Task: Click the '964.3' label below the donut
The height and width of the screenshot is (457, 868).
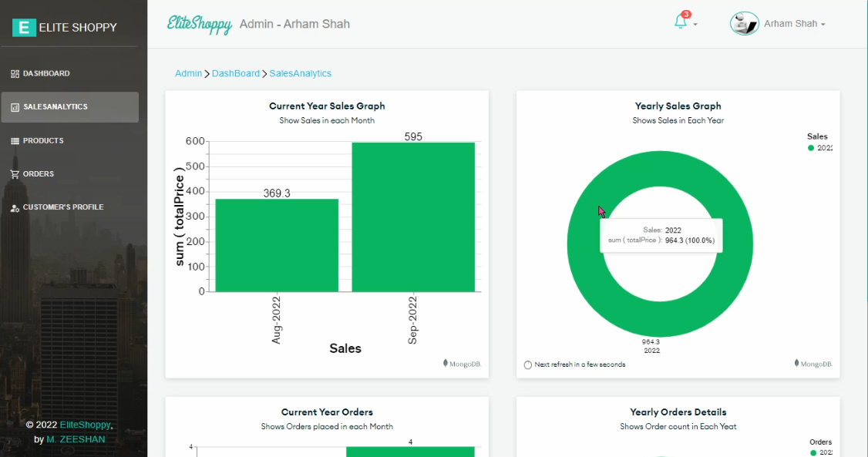Action: [651, 342]
